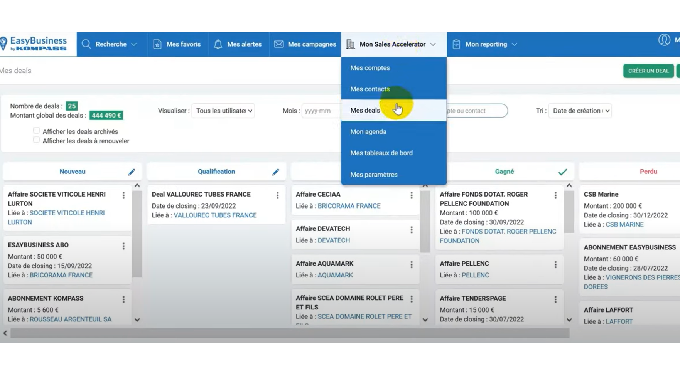Screen dimensions: 680x390
Task: Open options for Affaire PELLENC
Action: [x=556, y=265]
